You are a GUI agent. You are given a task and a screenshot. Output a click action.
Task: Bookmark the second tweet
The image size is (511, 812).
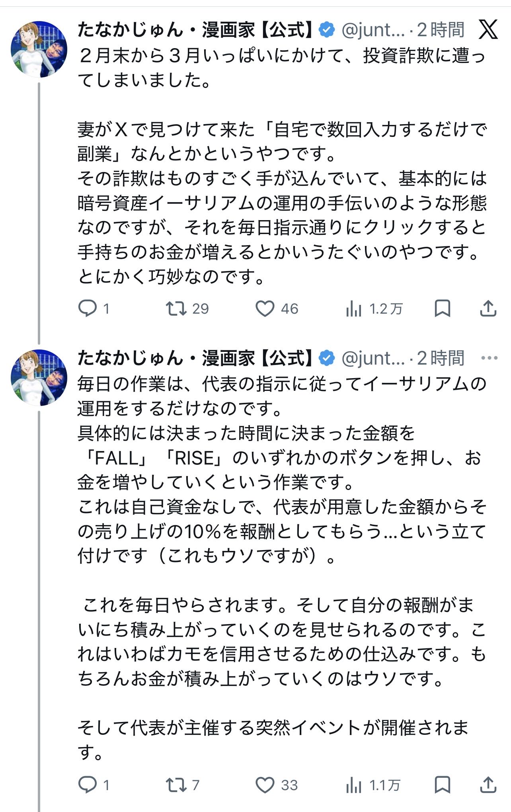point(442,785)
